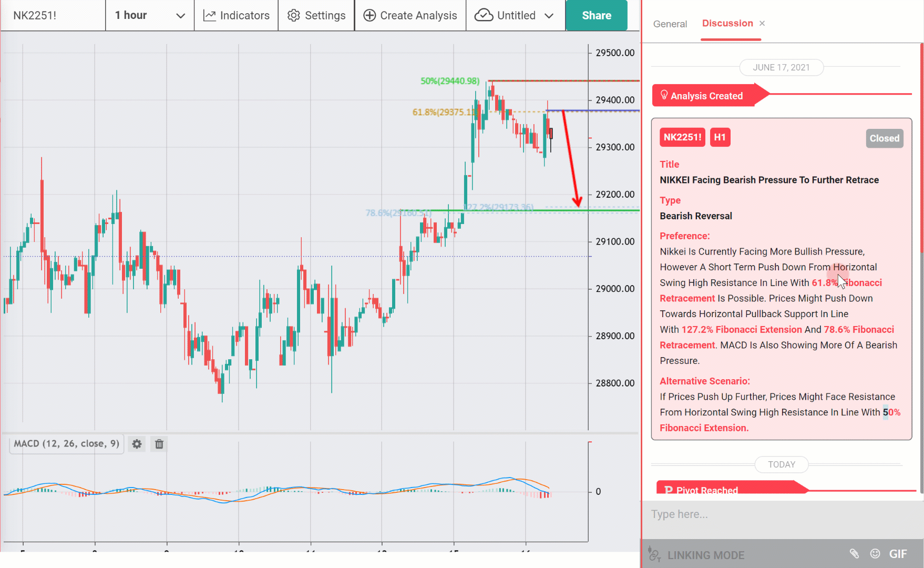924x568 pixels.
Task: Click the 61.8%(29375.1) Fibonacci label
Action: pos(445,112)
